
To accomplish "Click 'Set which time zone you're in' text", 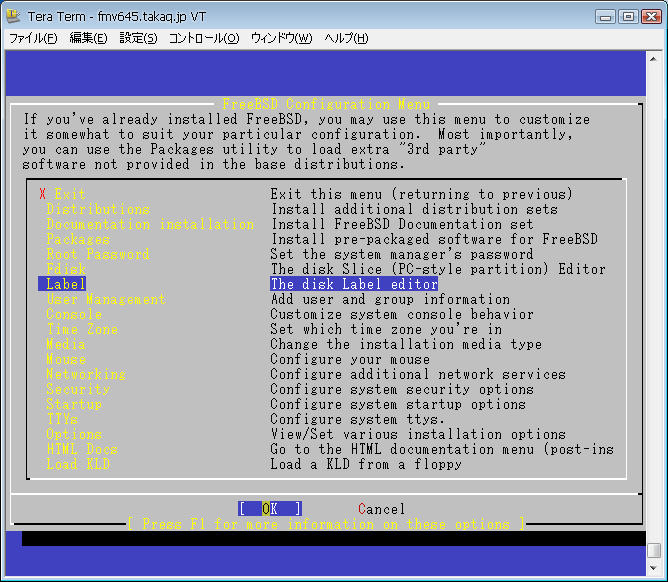I will click(x=386, y=329).
